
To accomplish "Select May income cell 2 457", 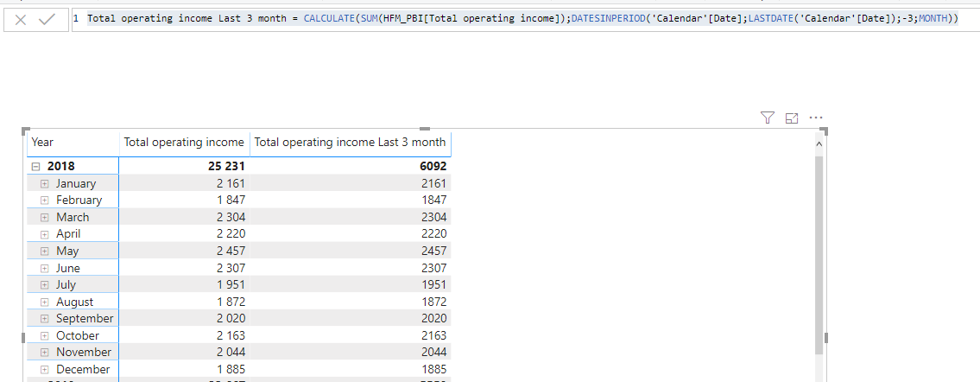I will pyautogui.click(x=230, y=251).
